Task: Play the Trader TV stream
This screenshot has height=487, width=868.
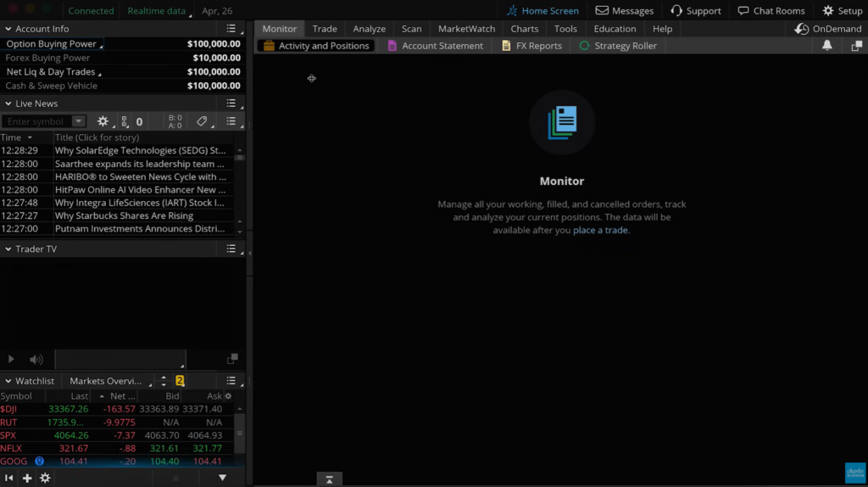Action: [x=11, y=359]
